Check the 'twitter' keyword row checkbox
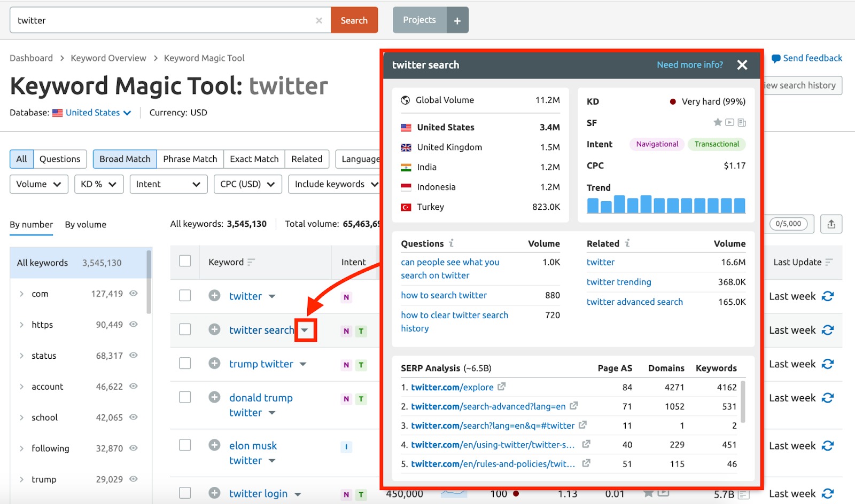This screenshot has width=855, height=504. 185,295
